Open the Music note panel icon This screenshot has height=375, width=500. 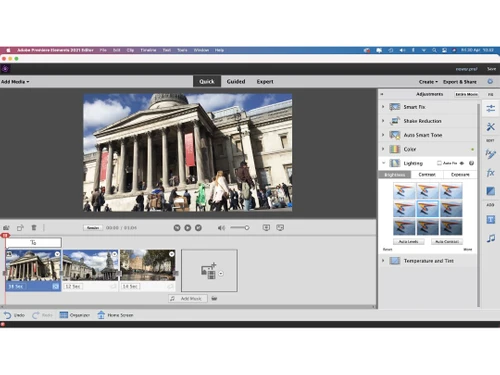coord(490,238)
